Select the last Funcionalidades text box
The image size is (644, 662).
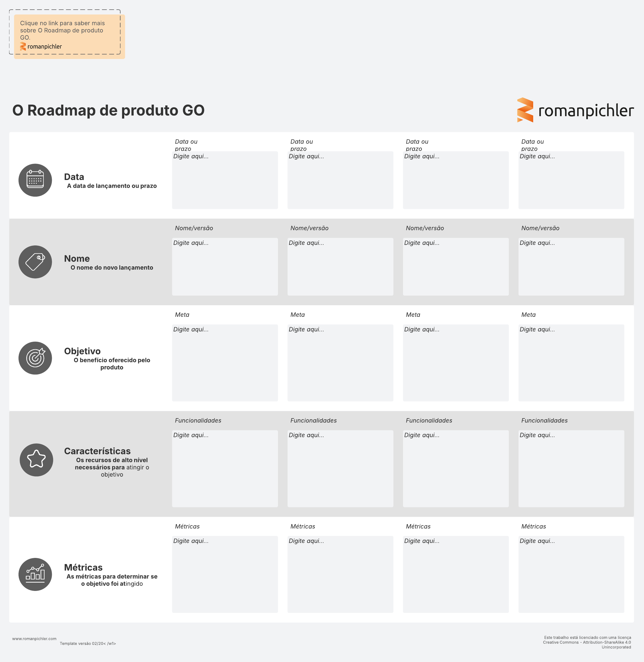click(x=571, y=468)
